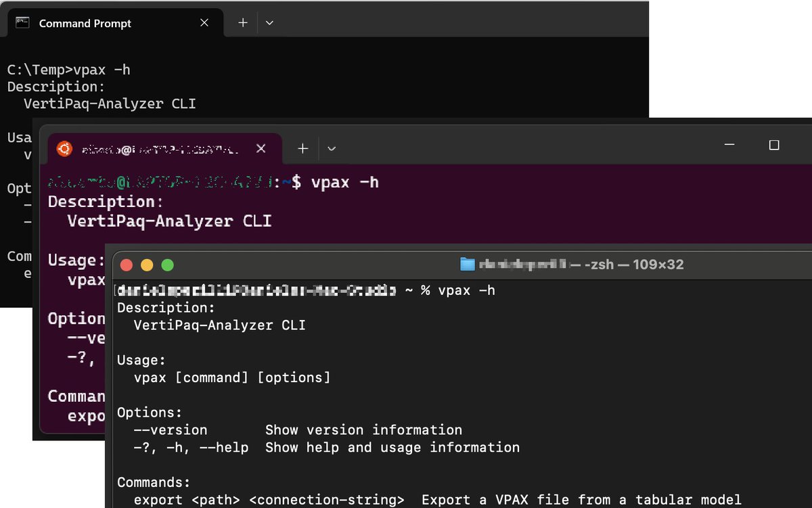
Task: Maximize the Ubuntu terminal window
Action: point(774,145)
